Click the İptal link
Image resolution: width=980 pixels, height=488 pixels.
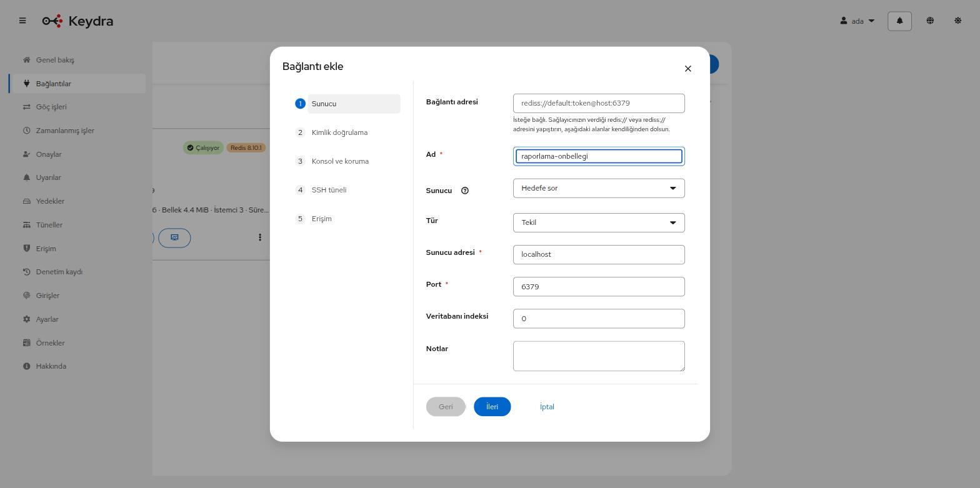coord(547,407)
